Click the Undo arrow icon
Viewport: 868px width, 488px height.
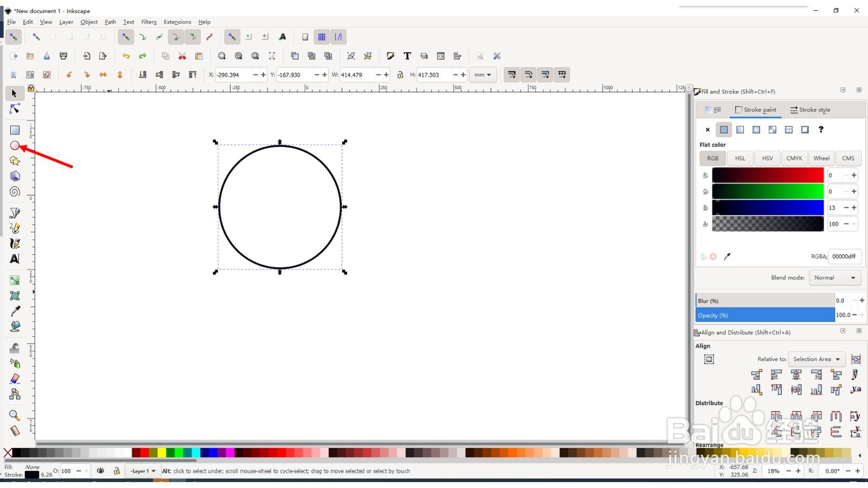pos(126,56)
